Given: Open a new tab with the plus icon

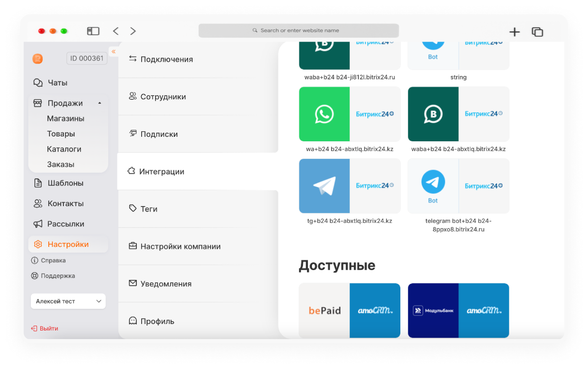Looking at the screenshot, I should click(x=515, y=32).
